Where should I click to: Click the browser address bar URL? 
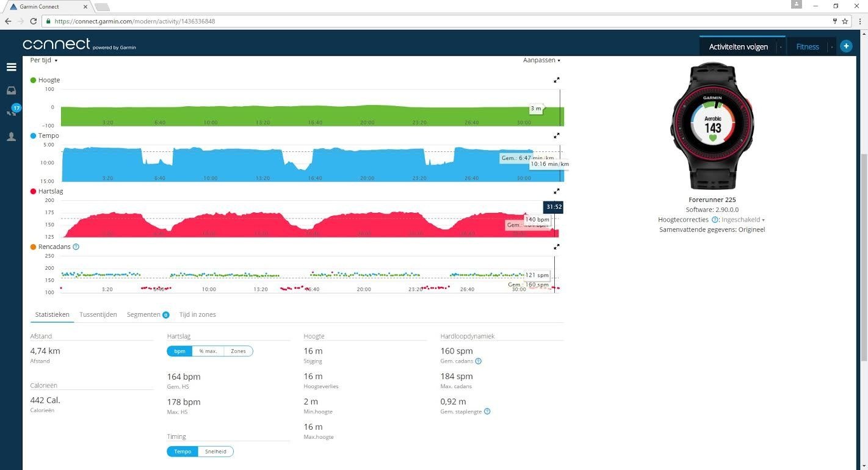coord(134,21)
